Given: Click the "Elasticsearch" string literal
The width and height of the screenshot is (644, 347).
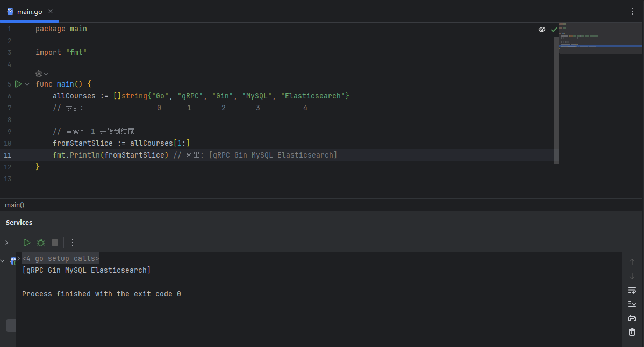Looking at the screenshot, I should 313,96.
